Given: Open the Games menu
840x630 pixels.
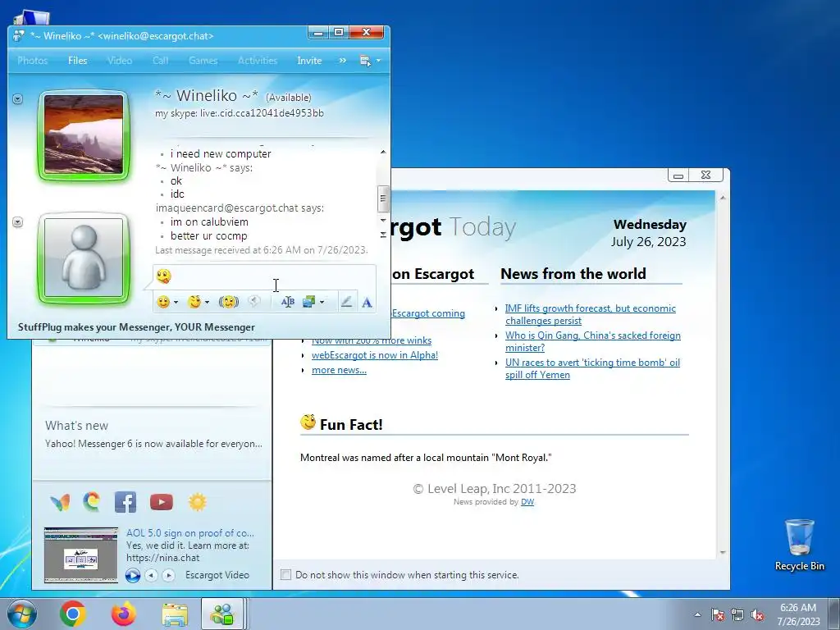Looking at the screenshot, I should click(x=203, y=61).
